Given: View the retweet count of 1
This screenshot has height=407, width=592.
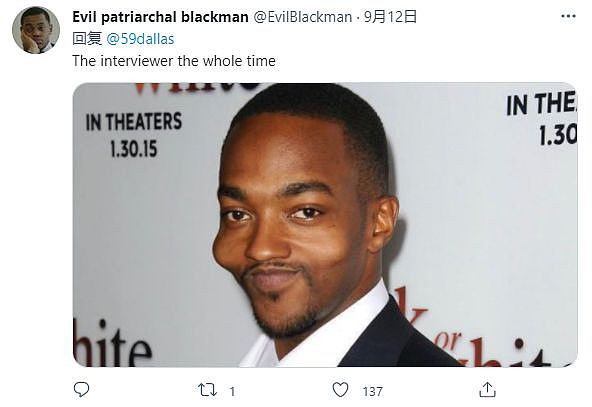Looking at the screenshot, I should 232,392.
